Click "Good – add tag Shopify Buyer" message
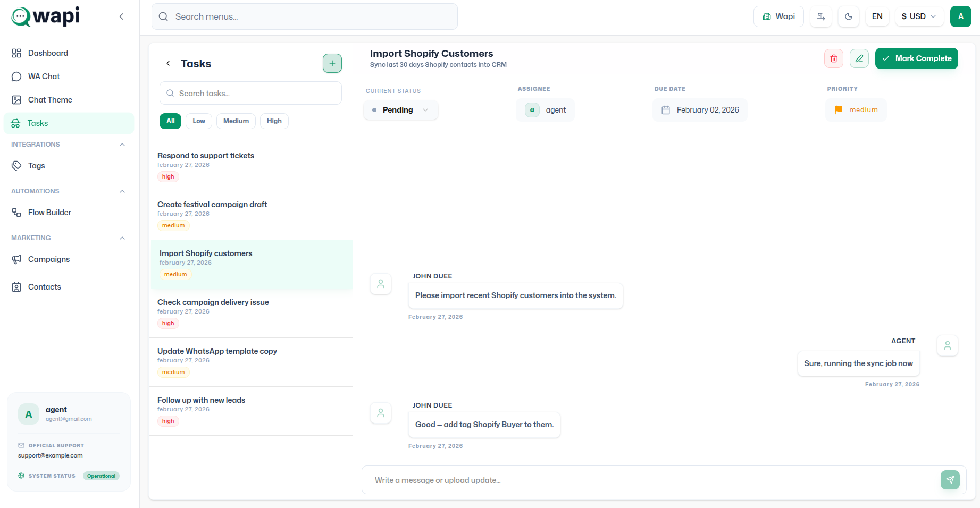The height and width of the screenshot is (508, 980). (484, 425)
